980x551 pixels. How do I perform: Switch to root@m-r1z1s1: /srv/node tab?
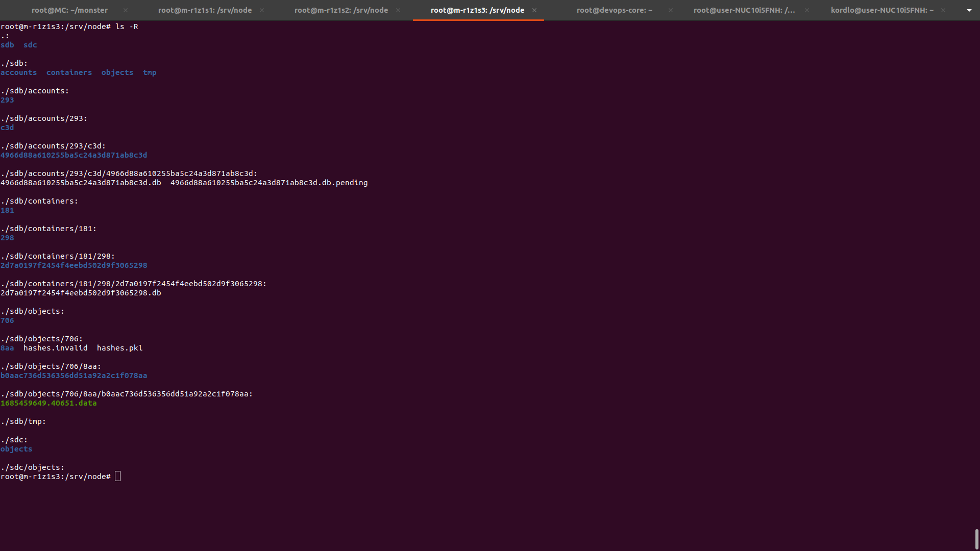point(205,10)
